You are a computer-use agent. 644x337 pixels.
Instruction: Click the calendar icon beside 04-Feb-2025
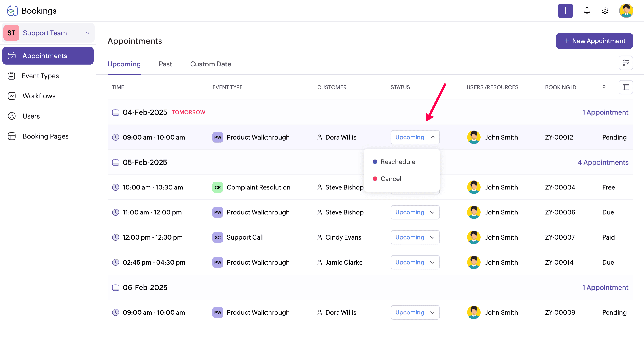click(x=116, y=112)
